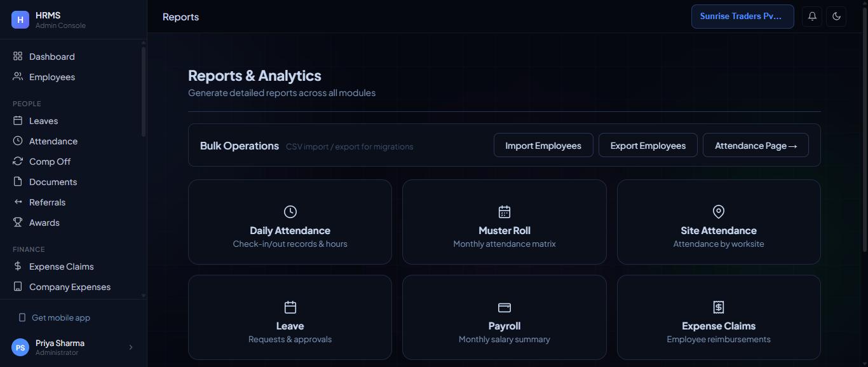868x367 pixels.
Task: Click the receipt icon on Expense Claims card
Action: [x=719, y=307]
